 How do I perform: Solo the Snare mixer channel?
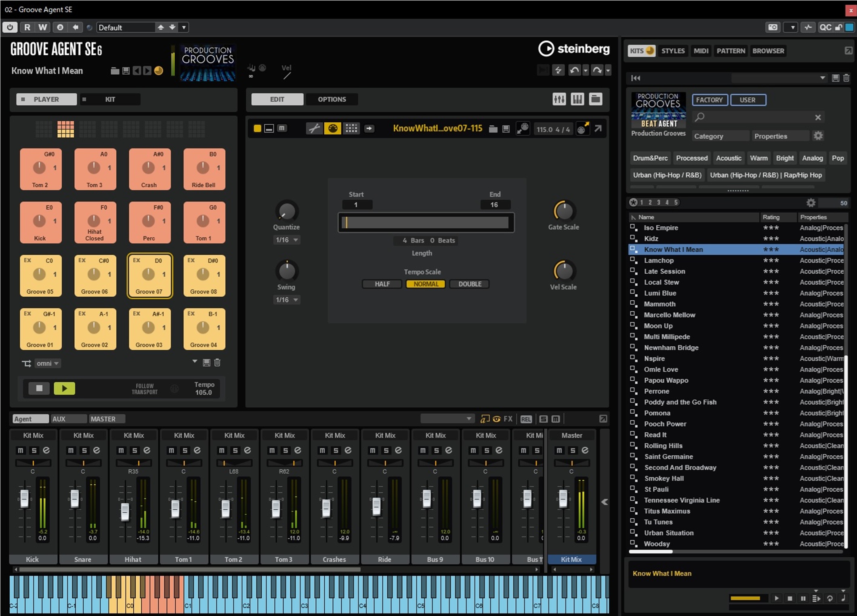click(x=84, y=450)
